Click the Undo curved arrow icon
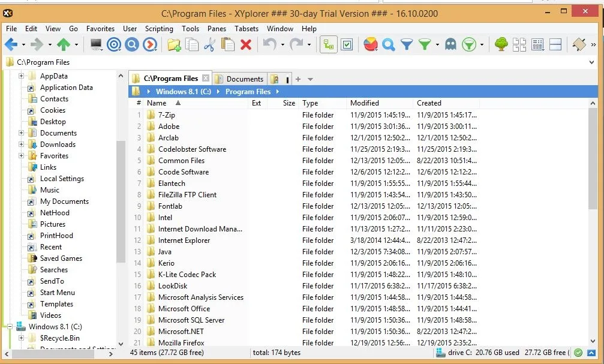Screen dimensions: 604x364 click(x=270, y=45)
